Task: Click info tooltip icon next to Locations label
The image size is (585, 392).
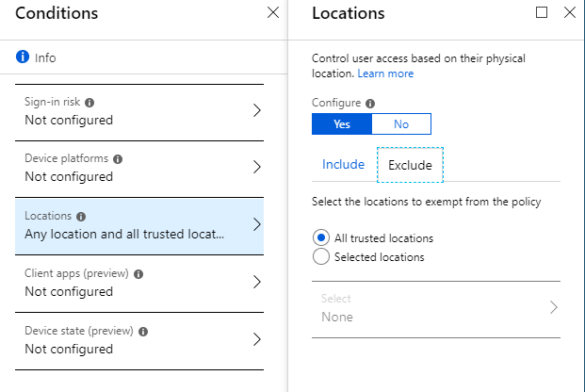Action: tap(81, 217)
